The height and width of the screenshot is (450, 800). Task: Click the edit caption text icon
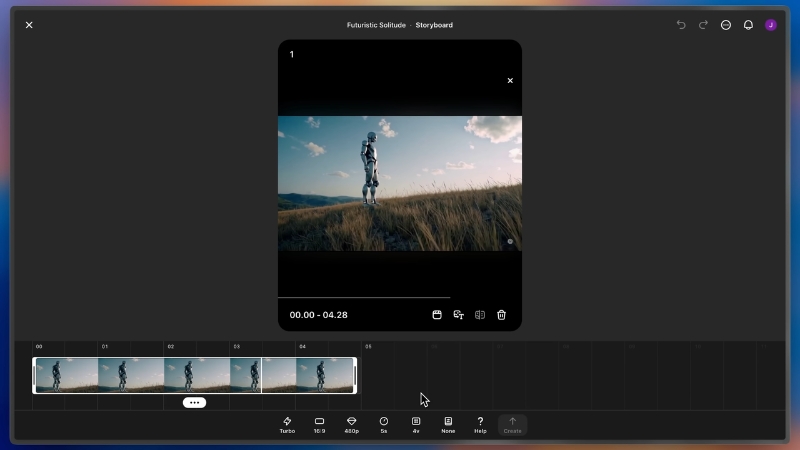pyautogui.click(x=459, y=315)
